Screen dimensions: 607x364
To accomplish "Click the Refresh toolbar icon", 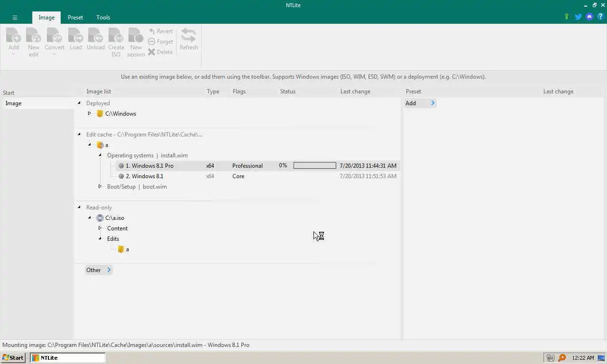I will click(189, 36).
